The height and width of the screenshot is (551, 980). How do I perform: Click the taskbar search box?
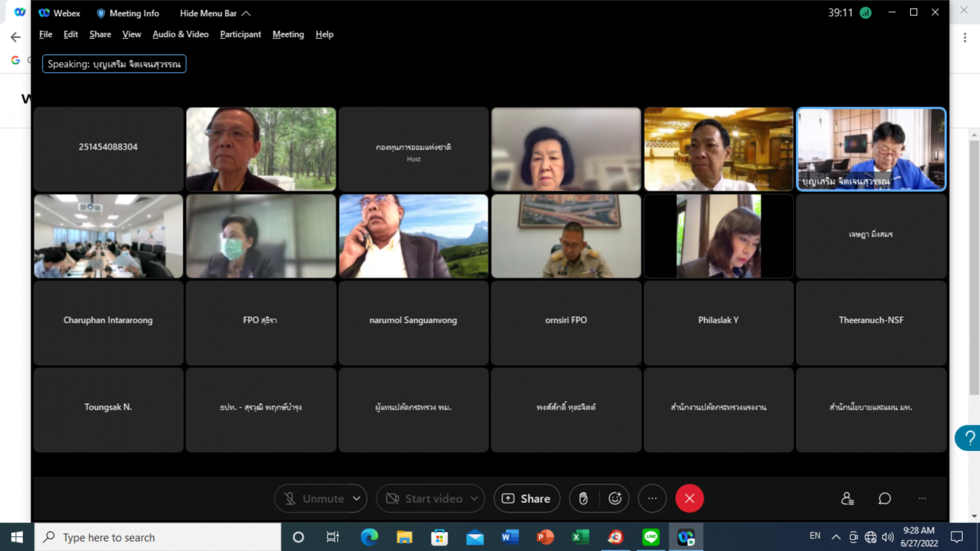pyautogui.click(x=158, y=537)
